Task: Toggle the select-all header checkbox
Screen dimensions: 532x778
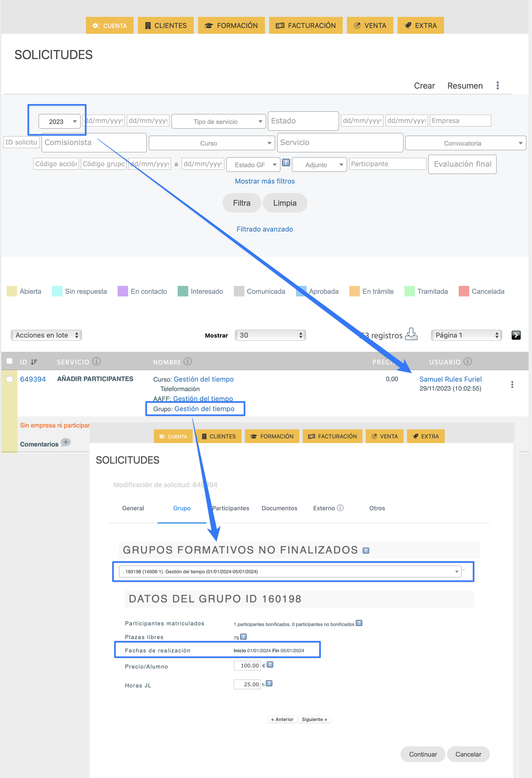Action: click(10, 361)
